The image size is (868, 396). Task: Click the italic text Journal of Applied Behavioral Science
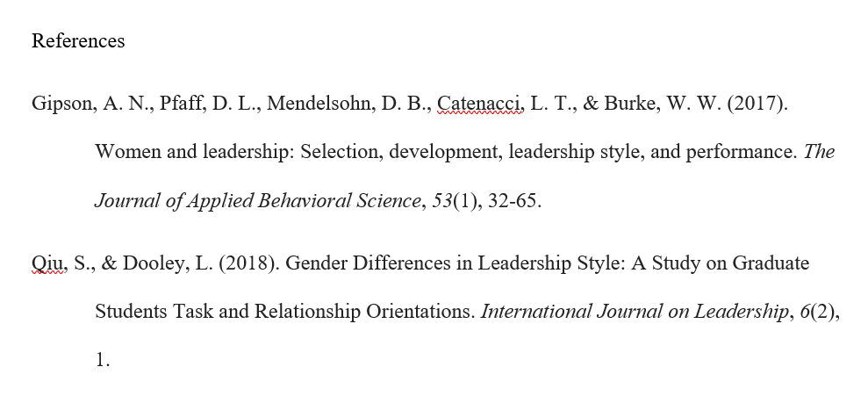click(257, 200)
